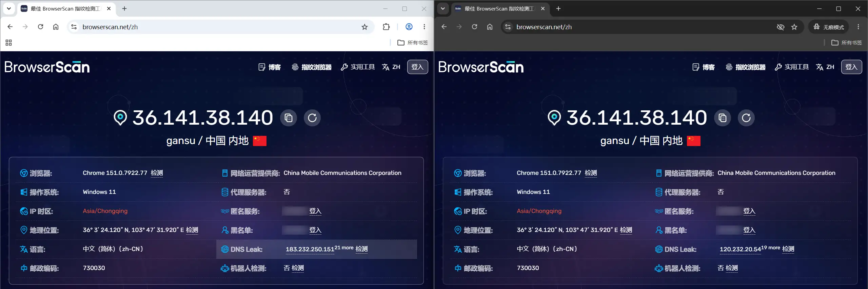868x289 pixels.
Task: Click the 无痕模式 incognito indicator
Action: pyautogui.click(x=829, y=27)
